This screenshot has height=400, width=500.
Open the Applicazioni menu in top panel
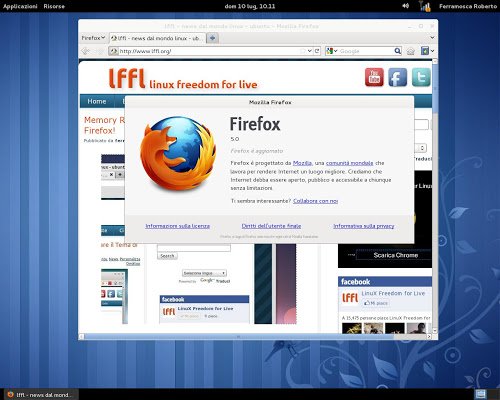tap(20, 6)
